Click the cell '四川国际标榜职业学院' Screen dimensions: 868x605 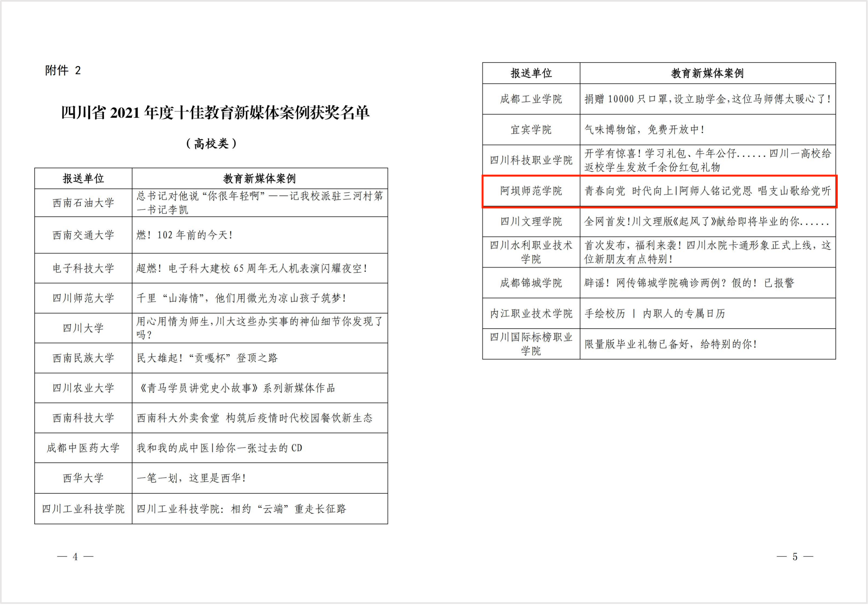point(531,344)
